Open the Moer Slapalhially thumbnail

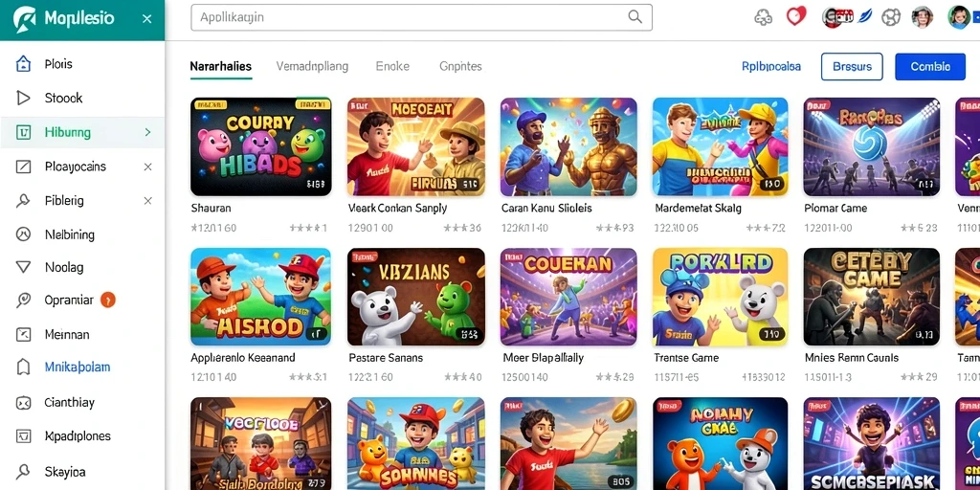(x=568, y=297)
